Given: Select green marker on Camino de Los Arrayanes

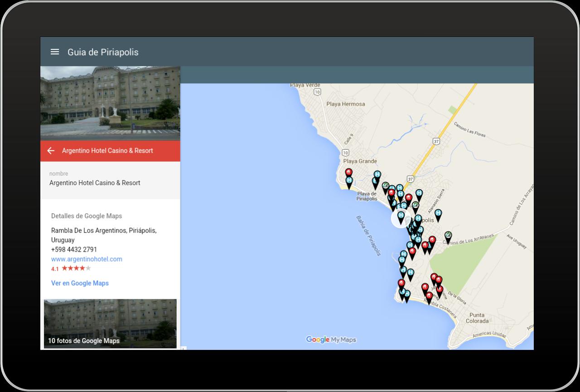Looking at the screenshot, I should pyautogui.click(x=448, y=237).
